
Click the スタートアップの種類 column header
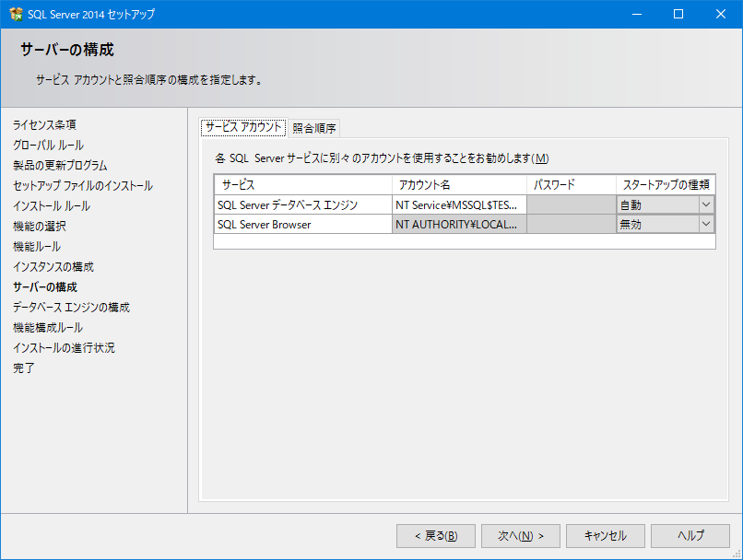coord(666,184)
